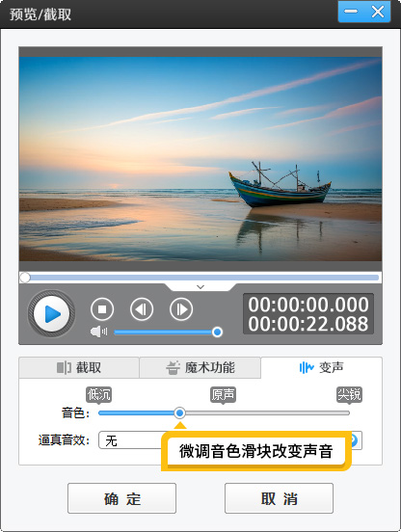Click the timeline playhead at video start
The width and height of the screenshot is (401, 532).
coord(25,278)
